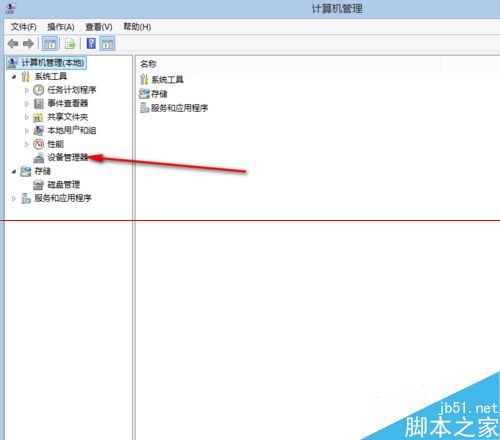This screenshot has width=500, height=440.
Task: Open help via the question mark icon
Action: point(91,43)
